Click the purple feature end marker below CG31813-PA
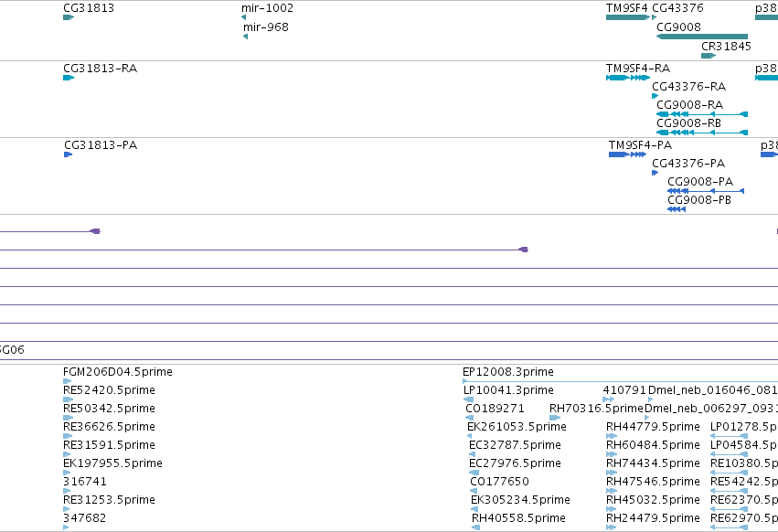 click(95, 231)
